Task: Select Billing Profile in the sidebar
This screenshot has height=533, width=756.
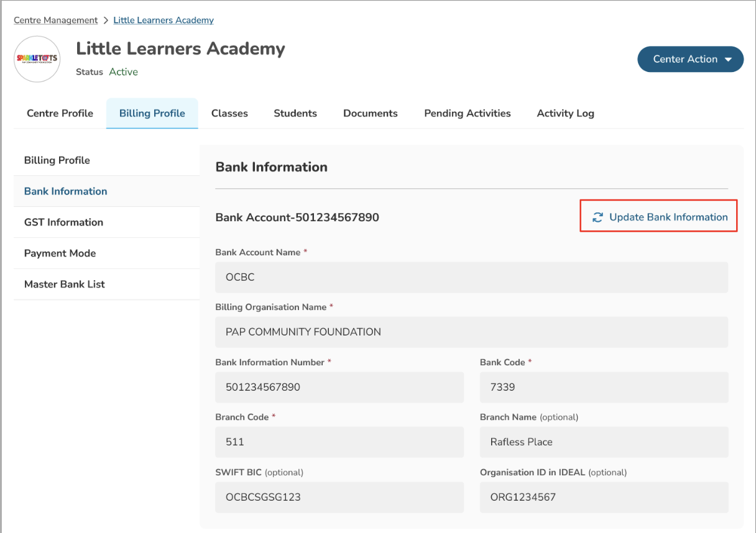Action: pyautogui.click(x=57, y=160)
